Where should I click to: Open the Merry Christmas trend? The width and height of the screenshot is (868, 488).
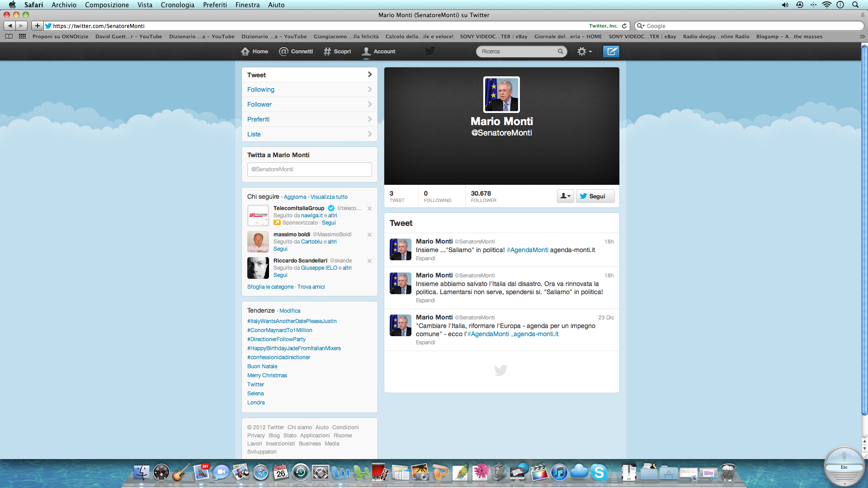pos(267,375)
